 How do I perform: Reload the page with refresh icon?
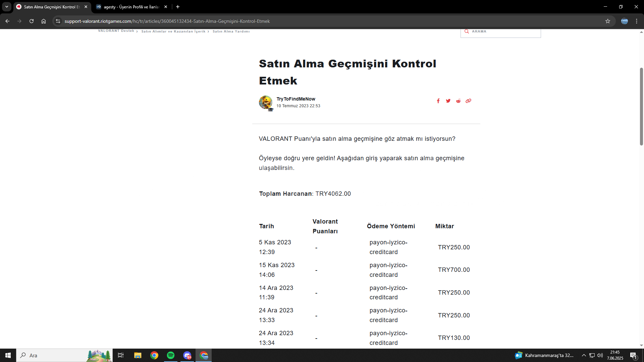32,21
